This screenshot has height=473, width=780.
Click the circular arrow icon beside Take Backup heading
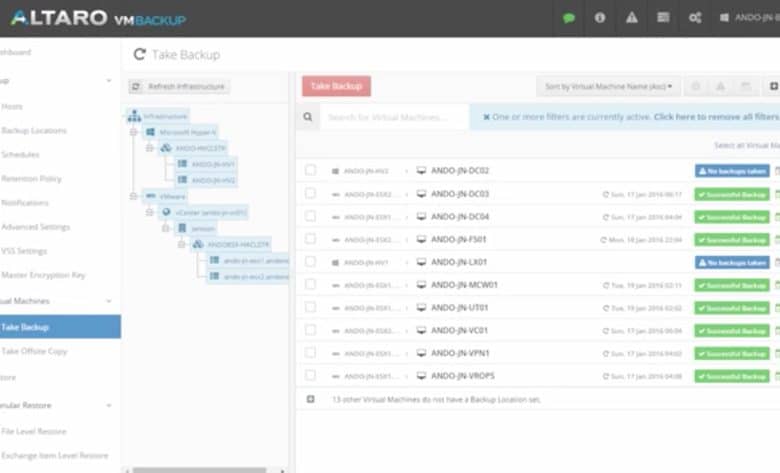pos(139,54)
